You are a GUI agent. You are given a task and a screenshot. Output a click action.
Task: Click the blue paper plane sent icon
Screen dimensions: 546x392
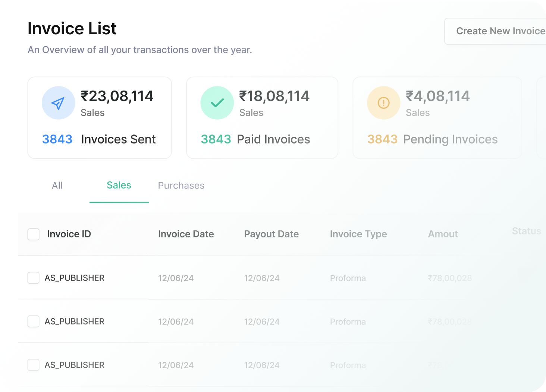pos(58,103)
